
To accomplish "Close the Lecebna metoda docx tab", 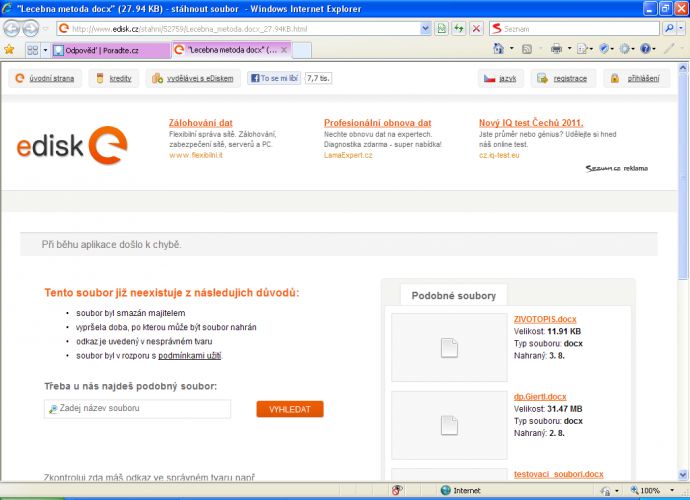I will (284, 50).
